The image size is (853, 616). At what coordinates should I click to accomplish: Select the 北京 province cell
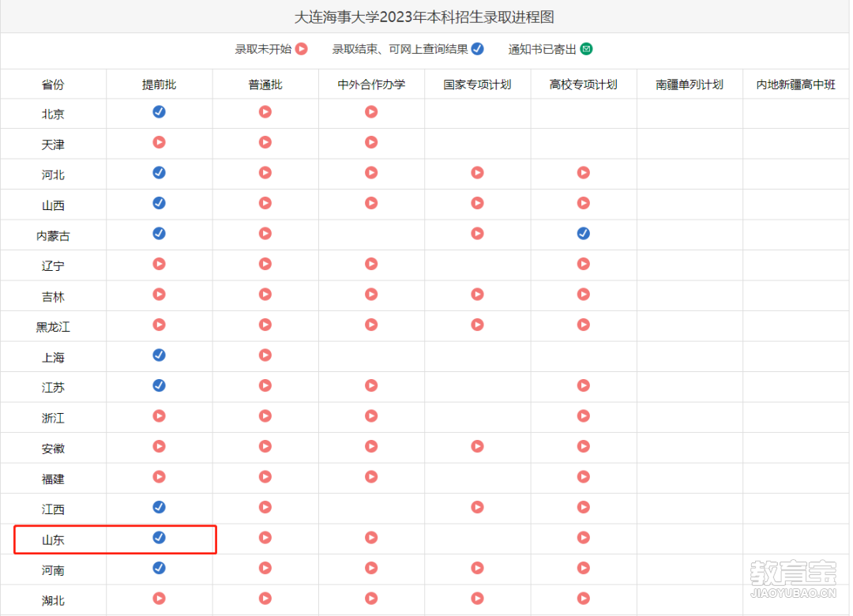tap(53, 115)
